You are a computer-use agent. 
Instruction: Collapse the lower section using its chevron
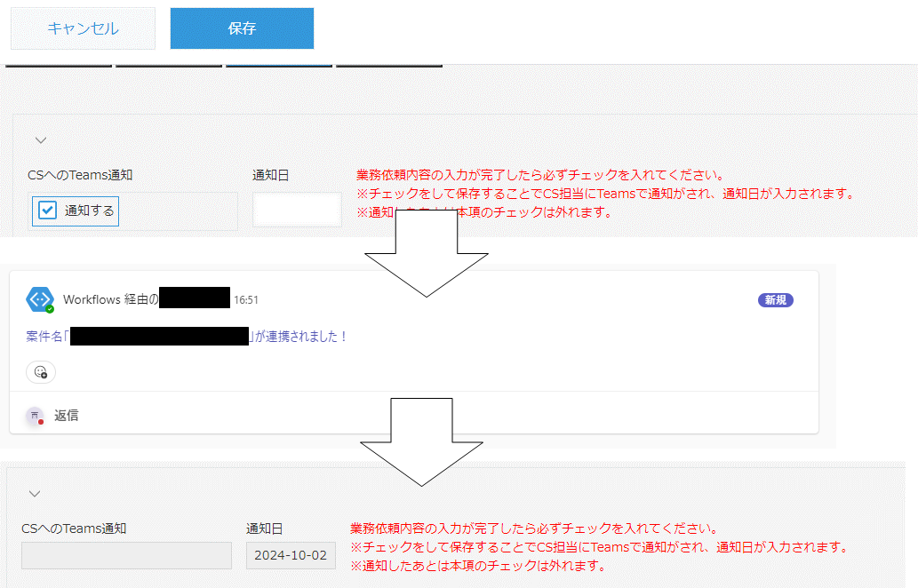tap(34, 494)
